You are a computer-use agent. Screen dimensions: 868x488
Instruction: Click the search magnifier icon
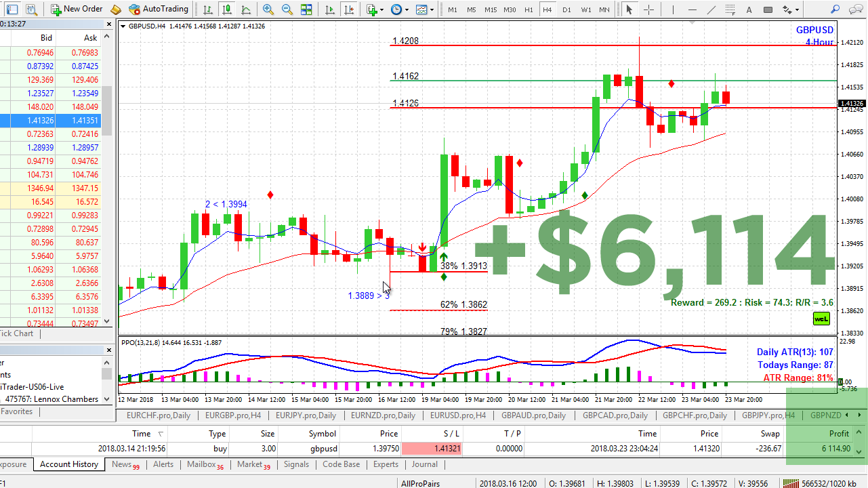click(x=835, y=9)
